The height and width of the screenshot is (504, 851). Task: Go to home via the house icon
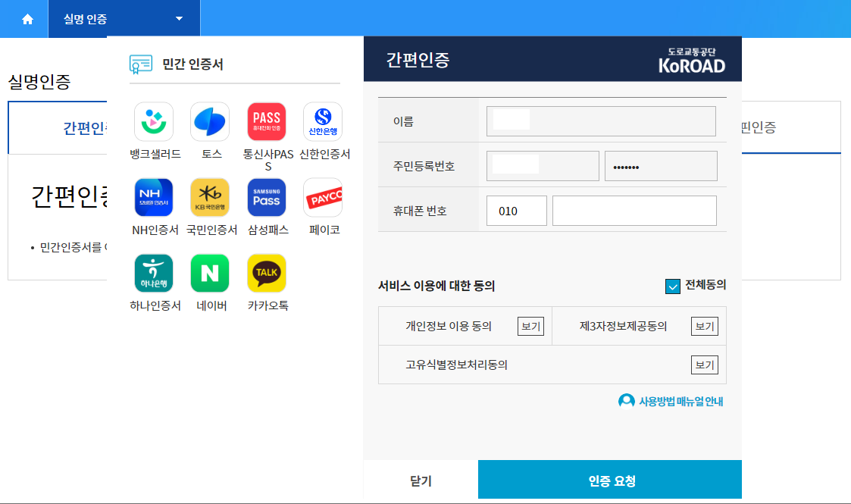28,20
